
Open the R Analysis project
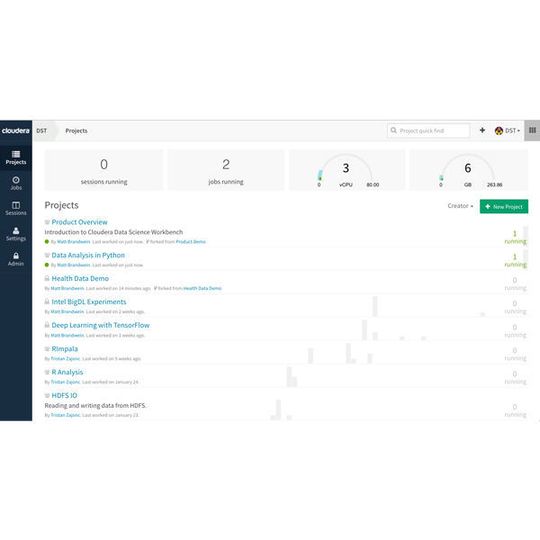pos(67,372)
